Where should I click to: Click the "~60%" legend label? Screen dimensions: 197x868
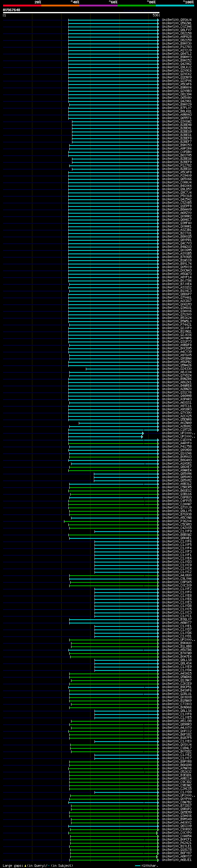click(x=113, y=2)
